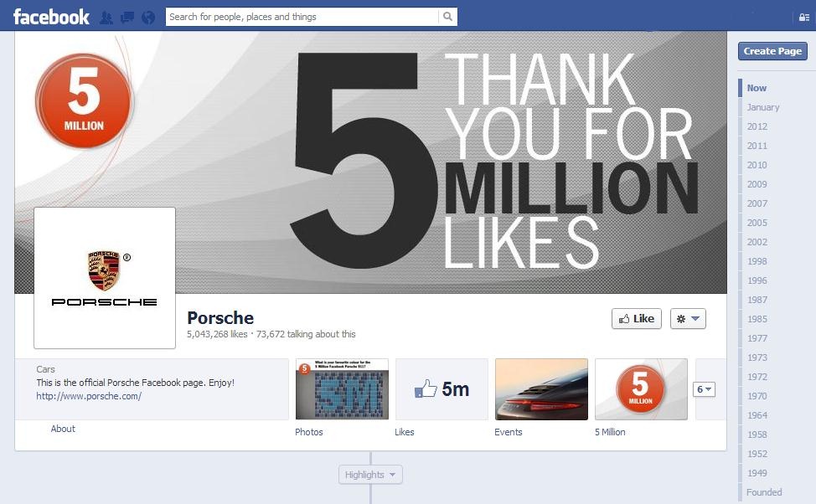Click the Porsche page name
The width and height of the screenshot is (816, 504).
(220, 317)
